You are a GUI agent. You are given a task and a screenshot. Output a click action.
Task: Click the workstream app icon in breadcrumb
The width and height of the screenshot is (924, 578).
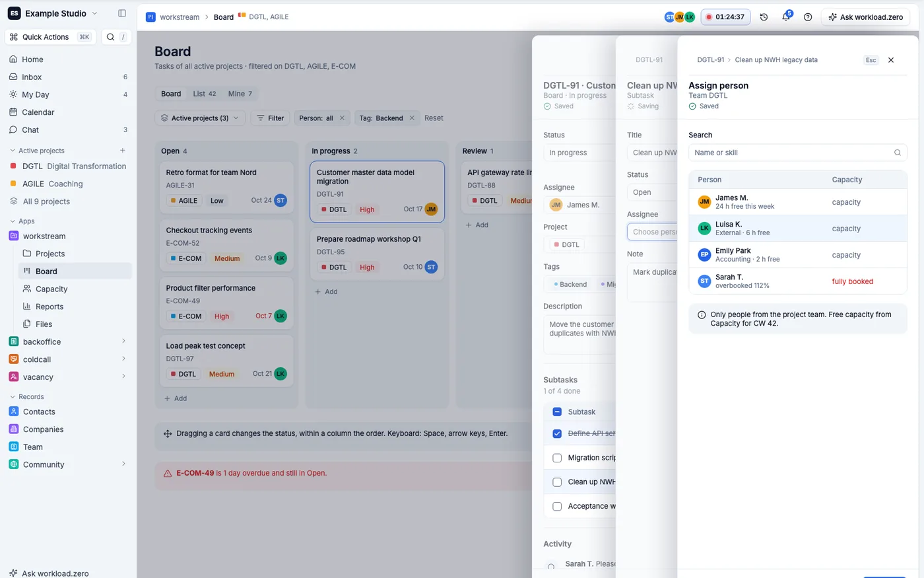point(150,17)
